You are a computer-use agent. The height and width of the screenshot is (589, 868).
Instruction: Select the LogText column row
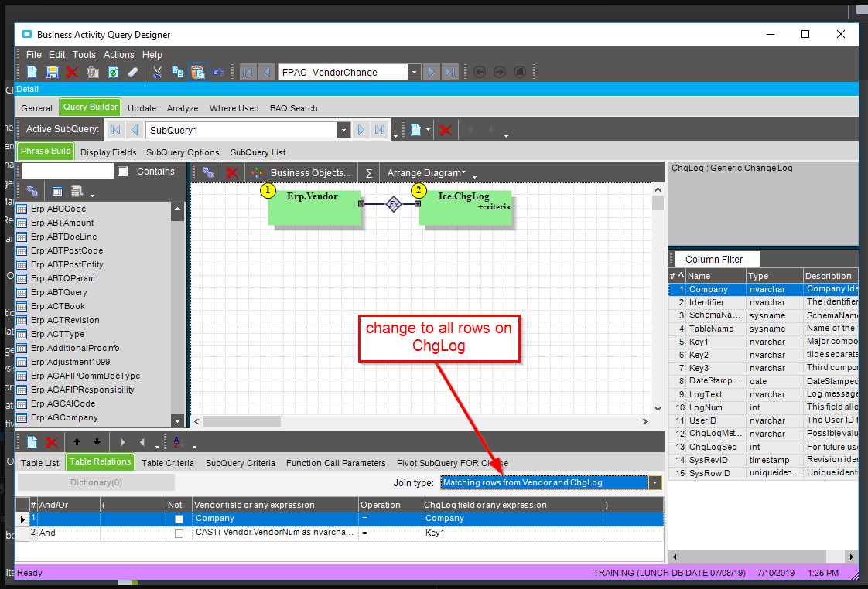point(764,394)
